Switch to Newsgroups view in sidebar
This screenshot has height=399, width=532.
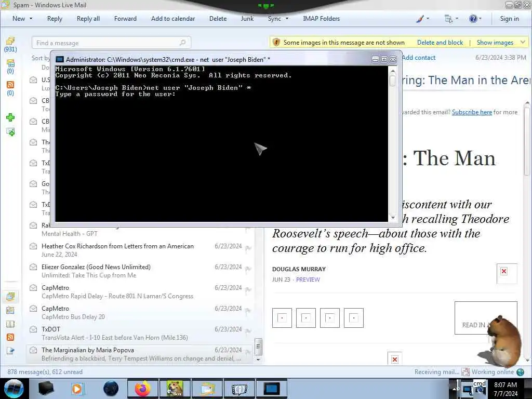click(10, 351)
